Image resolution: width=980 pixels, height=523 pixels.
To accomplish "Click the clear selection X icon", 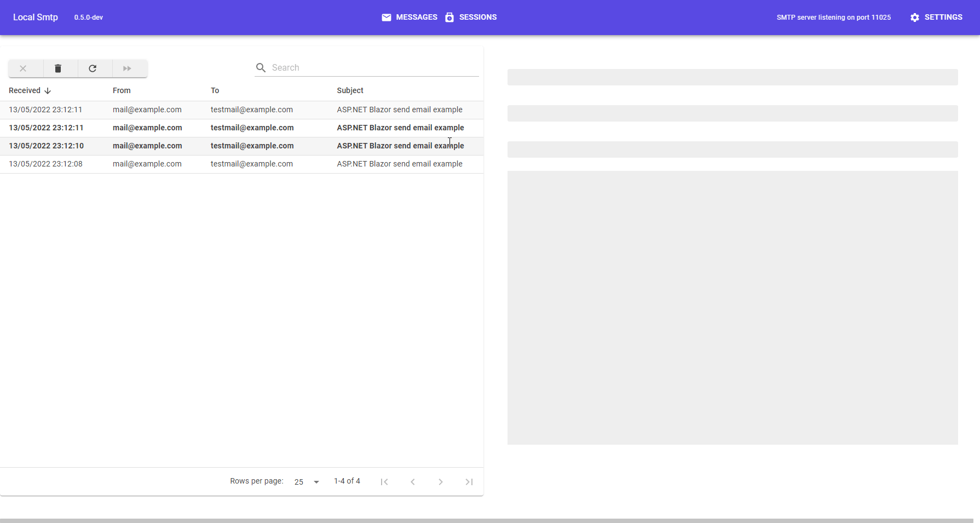I will [x=24, y=68].
